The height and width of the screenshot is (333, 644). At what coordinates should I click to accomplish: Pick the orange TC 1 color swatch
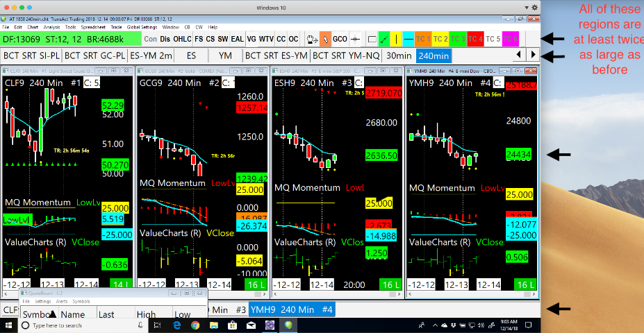423,40
